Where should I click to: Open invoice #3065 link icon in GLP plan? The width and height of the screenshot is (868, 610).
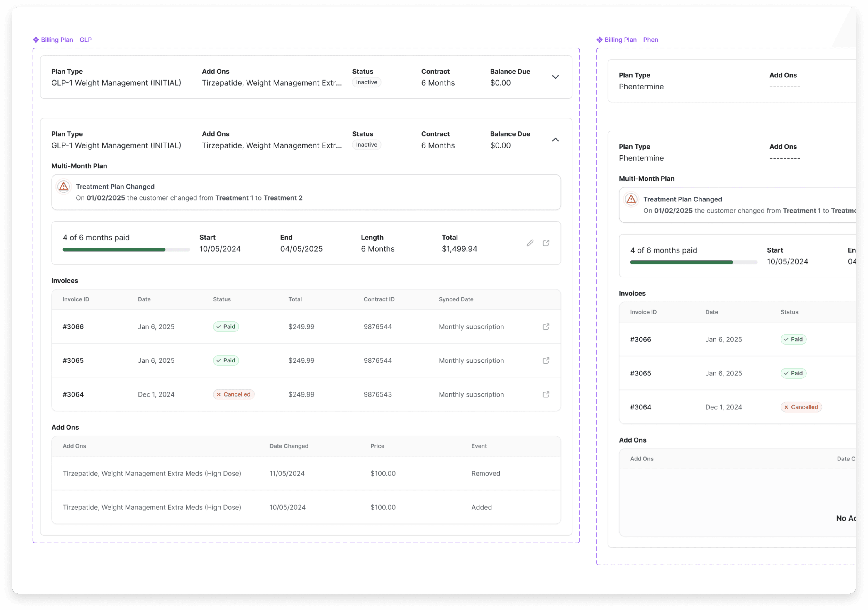(x=546, y=361)
